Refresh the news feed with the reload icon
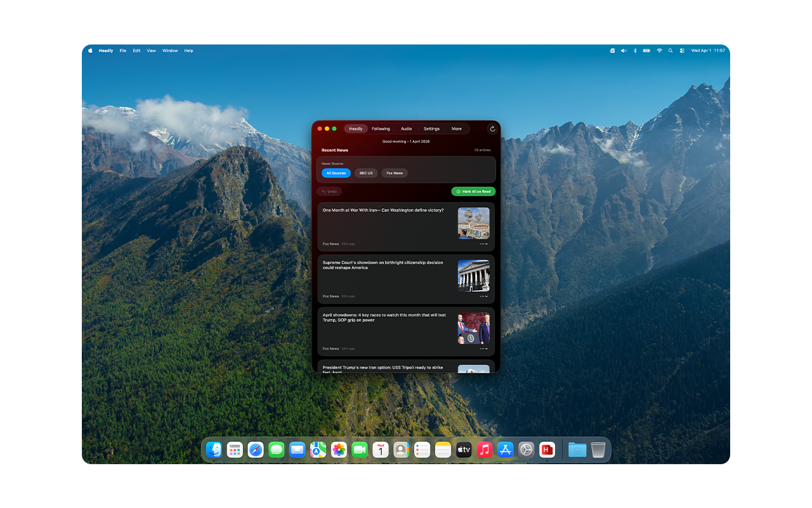The image size is (812, 508). pos(492,129)
